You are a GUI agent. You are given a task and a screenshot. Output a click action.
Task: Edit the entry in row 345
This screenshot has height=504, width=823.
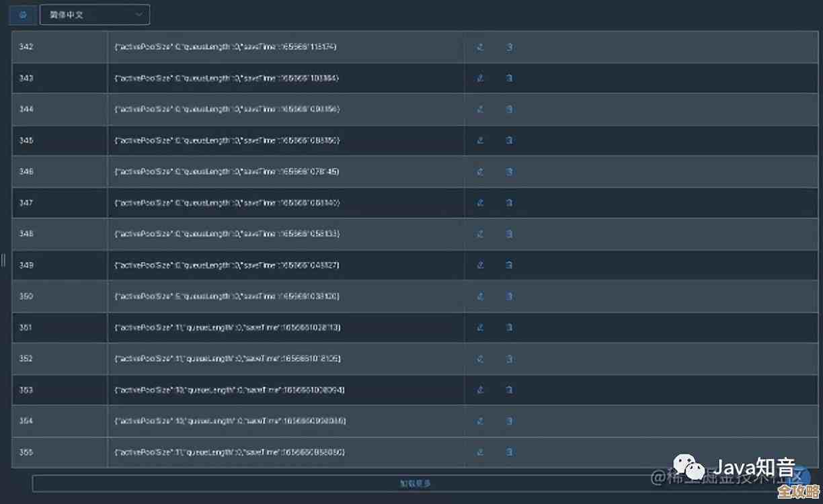480,140
